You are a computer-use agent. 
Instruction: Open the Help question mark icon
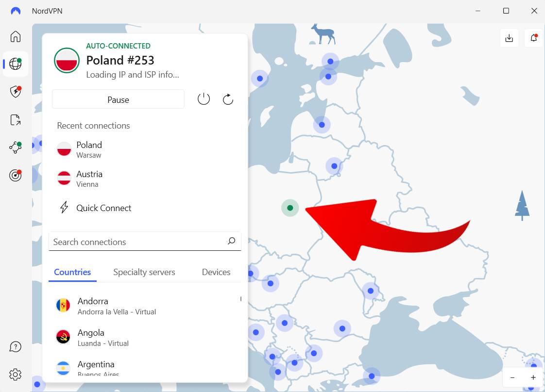pos(15,346)
